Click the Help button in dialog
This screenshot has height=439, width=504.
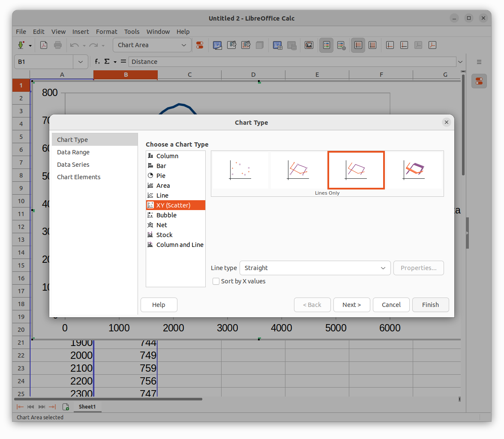pyautogui.click(x=159, y=305)
